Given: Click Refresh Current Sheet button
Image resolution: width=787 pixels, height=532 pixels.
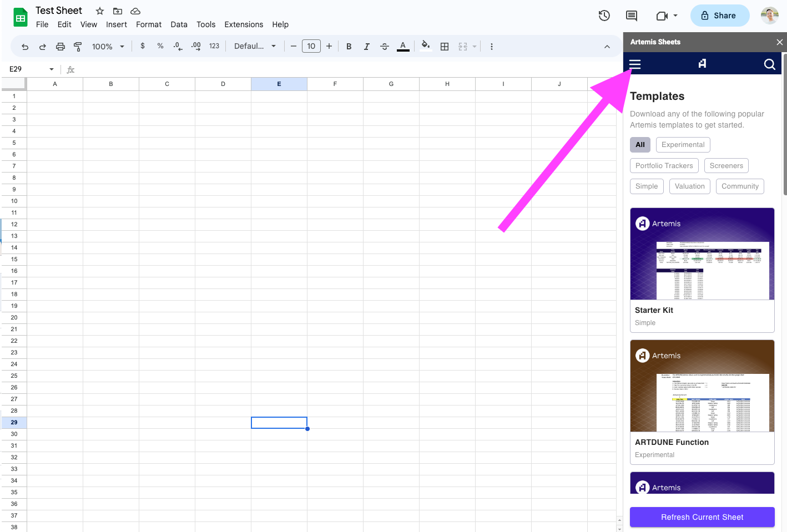Looking at the screenshot, I should pos(702,517).
